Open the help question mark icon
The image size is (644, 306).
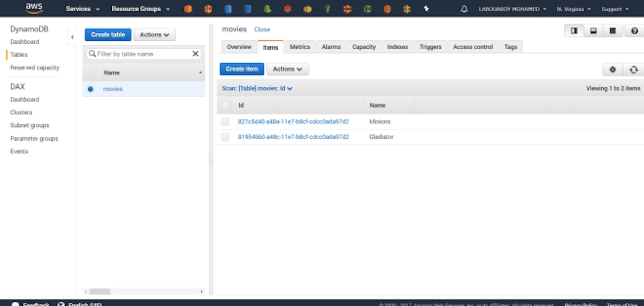634,31
